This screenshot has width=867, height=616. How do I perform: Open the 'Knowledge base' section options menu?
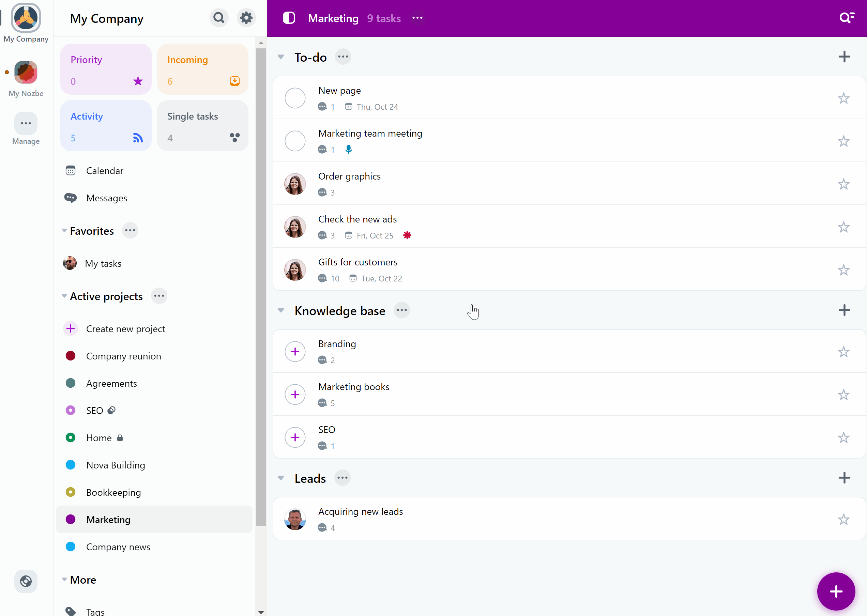(402, 310)
